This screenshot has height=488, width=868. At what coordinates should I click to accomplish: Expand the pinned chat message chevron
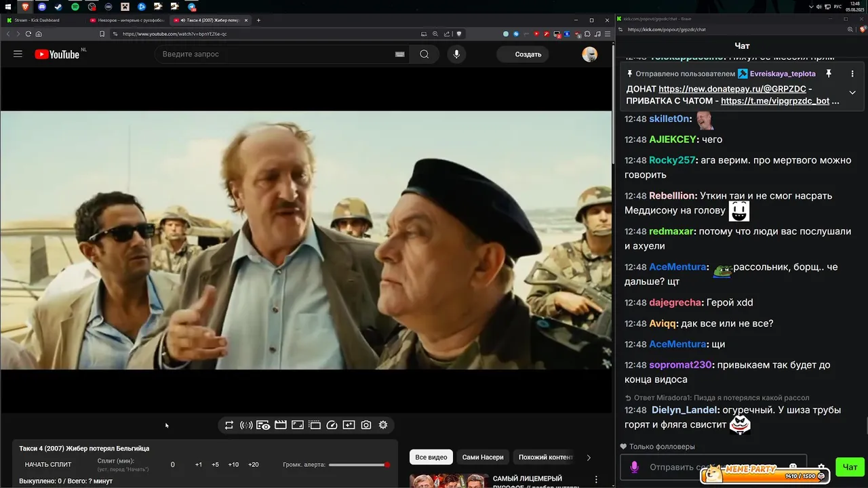tap(852, 92)
